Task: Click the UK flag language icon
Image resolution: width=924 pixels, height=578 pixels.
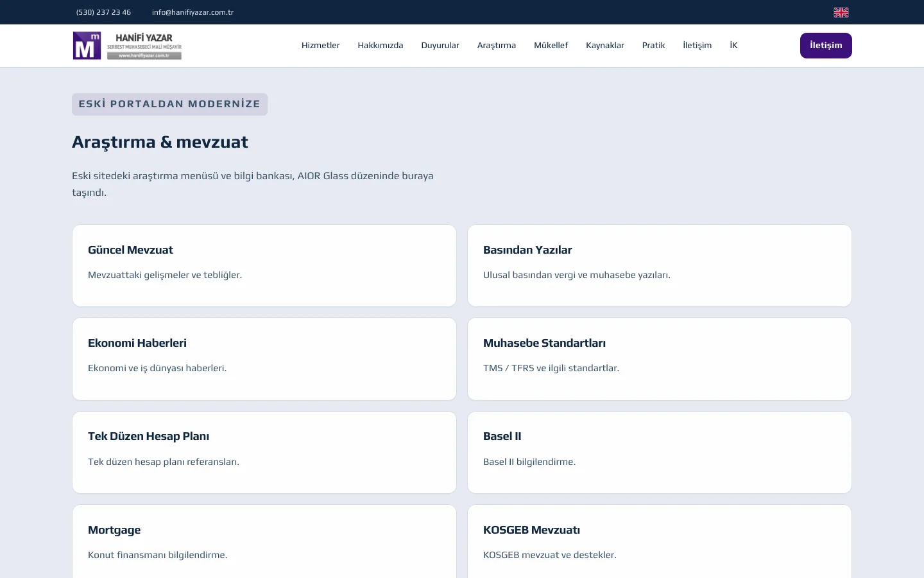Action: coord(841,12)
